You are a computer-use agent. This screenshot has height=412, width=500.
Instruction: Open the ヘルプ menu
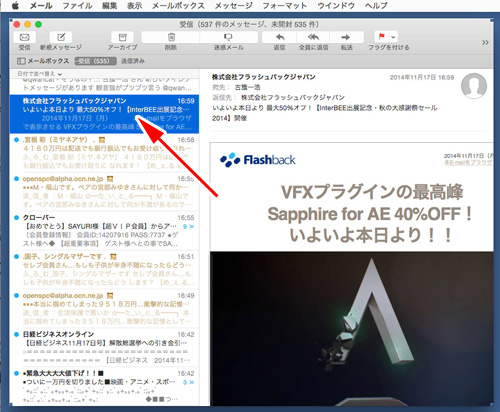[x=376, y=6]
